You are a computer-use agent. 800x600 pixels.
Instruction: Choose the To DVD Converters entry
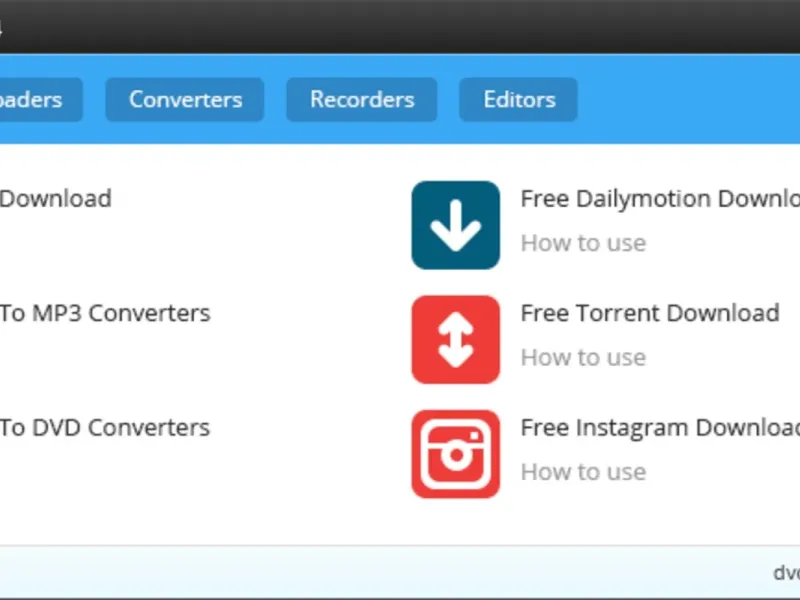105,428
